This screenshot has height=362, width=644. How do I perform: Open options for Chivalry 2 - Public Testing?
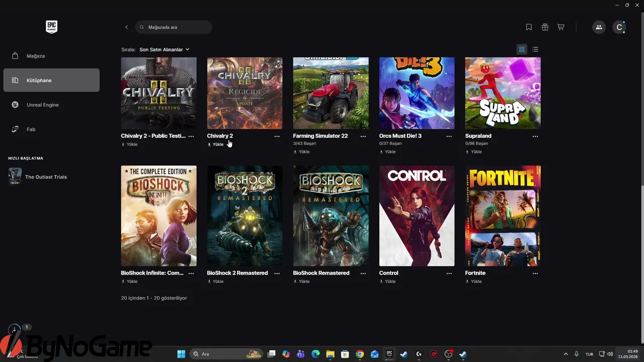point(191,136)
